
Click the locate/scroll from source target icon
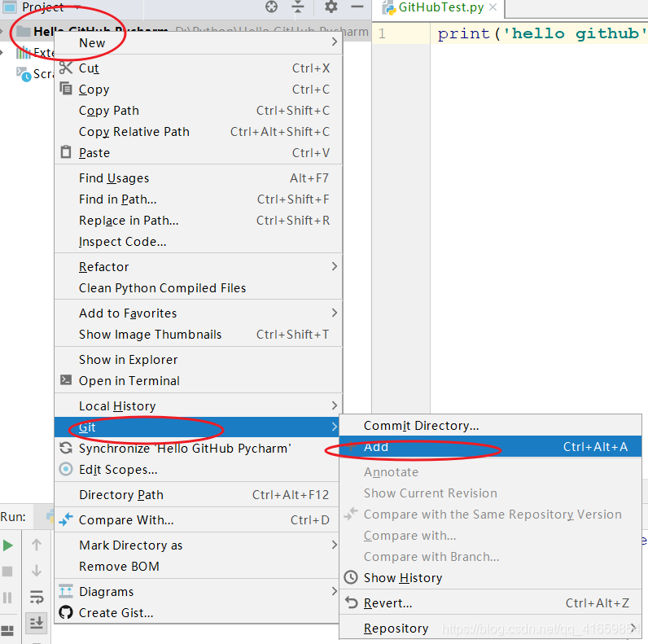[272, 7]
